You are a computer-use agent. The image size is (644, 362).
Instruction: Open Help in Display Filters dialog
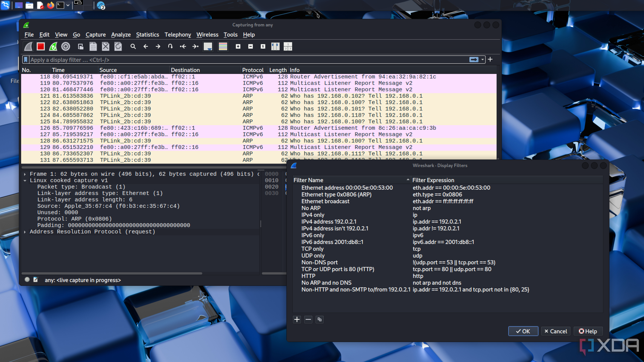pos(588,331)
